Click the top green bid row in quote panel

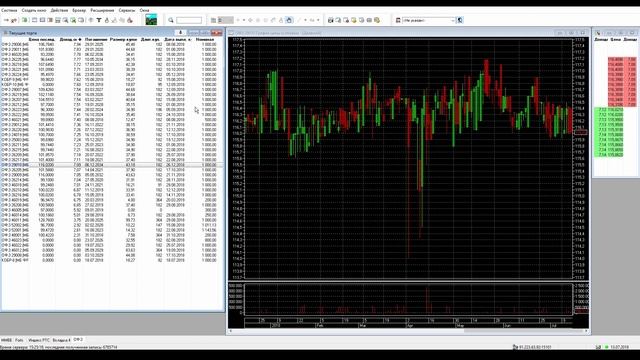pos(609,110)
